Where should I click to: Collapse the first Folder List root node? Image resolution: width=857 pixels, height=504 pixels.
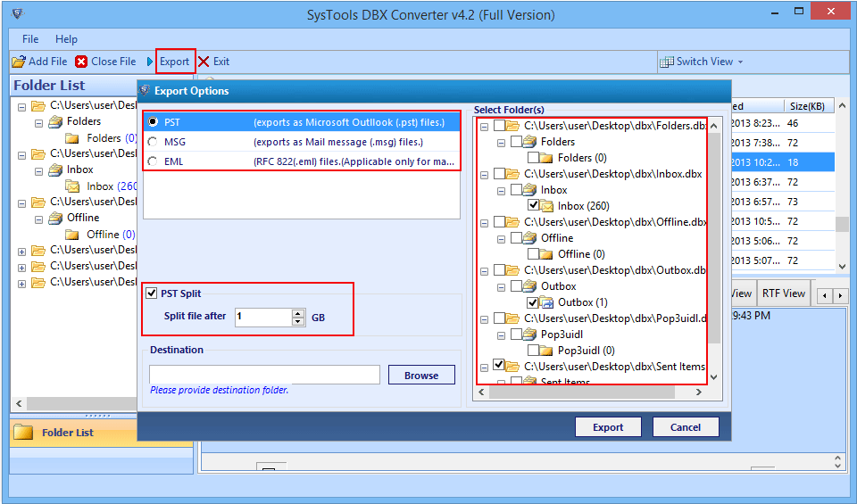[21, 108]
